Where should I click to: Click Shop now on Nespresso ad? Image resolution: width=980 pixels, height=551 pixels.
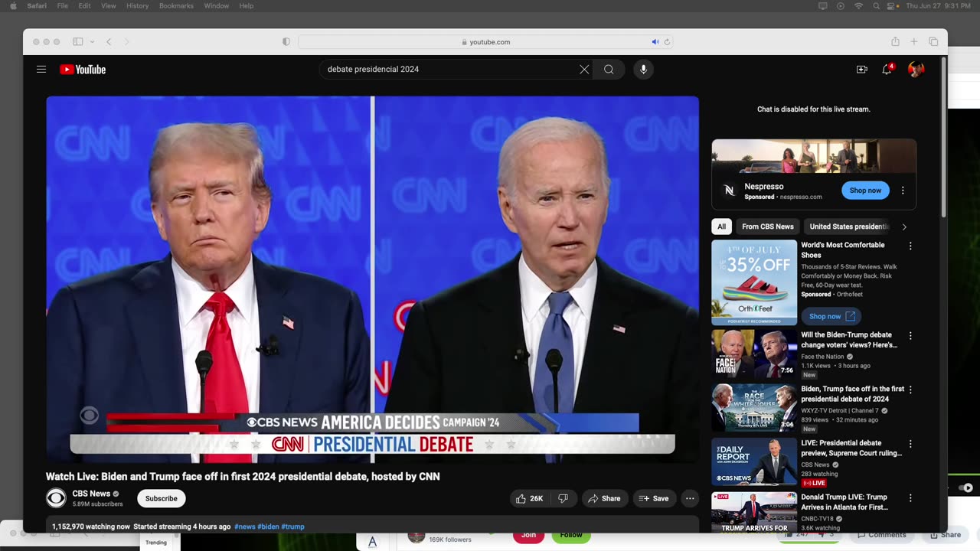[865, 191]
